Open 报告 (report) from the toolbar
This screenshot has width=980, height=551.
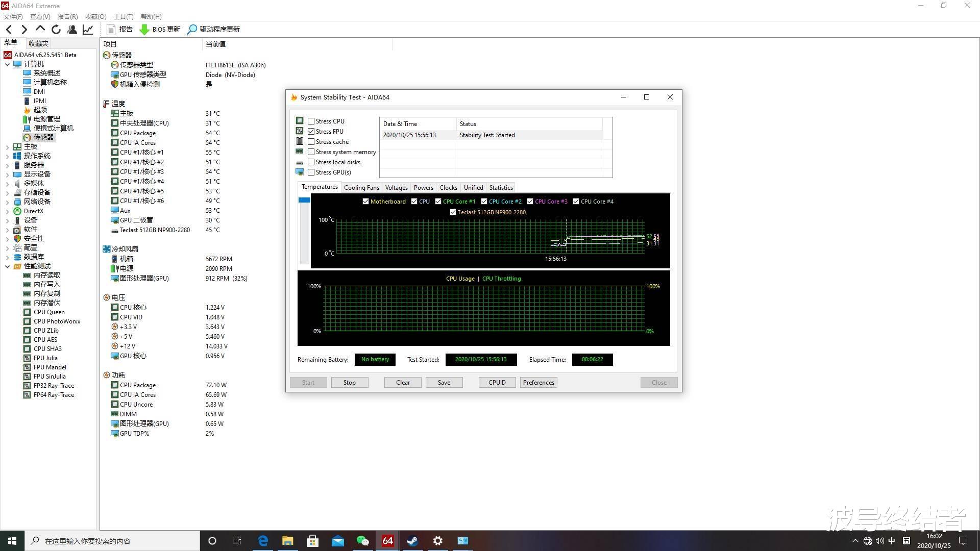pyautogui.click(x=119, y=30)
